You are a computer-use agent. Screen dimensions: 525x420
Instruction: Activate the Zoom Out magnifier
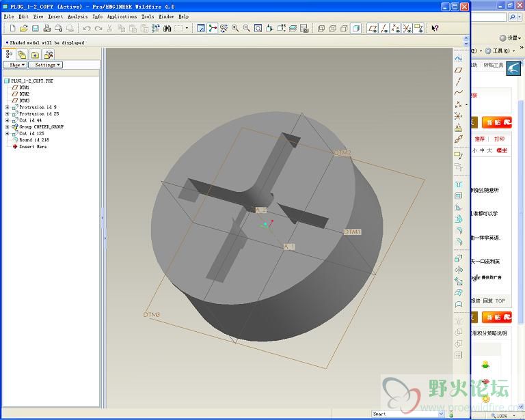coord(247,29)
